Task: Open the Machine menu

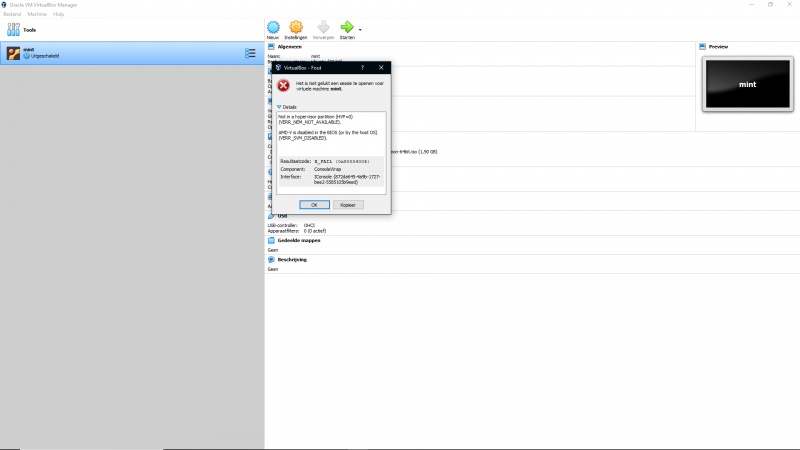Action: click(x=37, y=14)
